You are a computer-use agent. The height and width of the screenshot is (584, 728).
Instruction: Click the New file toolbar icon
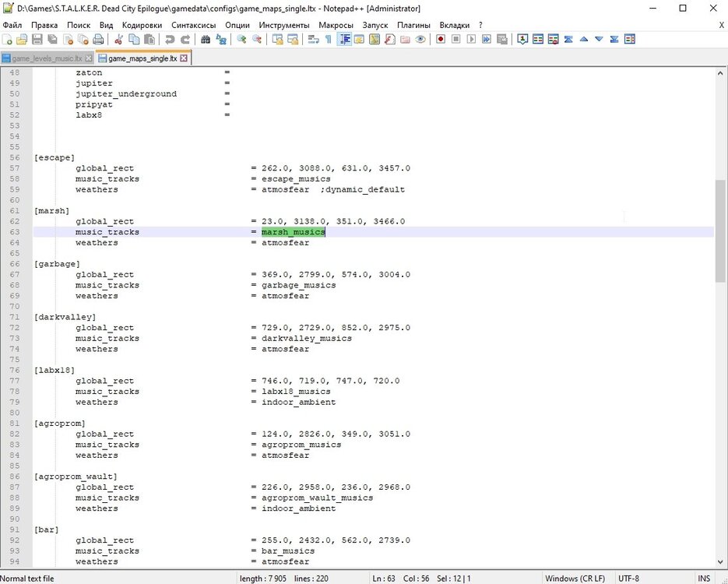(7, 39)
